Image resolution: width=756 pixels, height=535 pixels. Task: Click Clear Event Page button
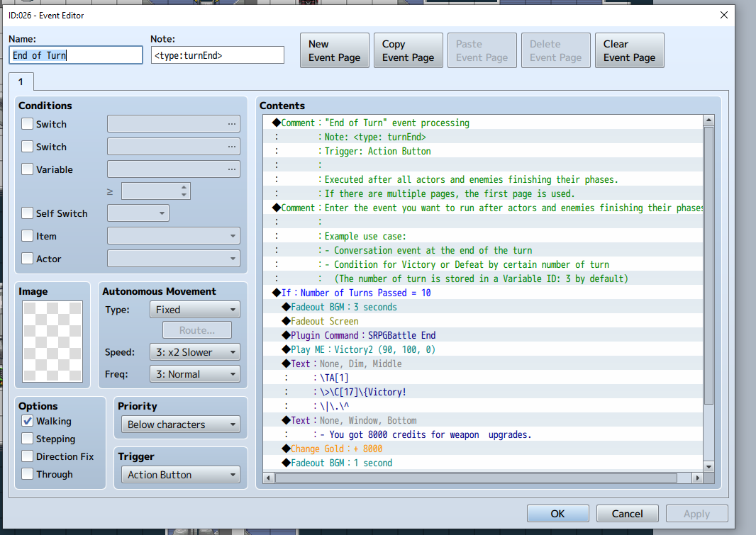pos(630,50)
